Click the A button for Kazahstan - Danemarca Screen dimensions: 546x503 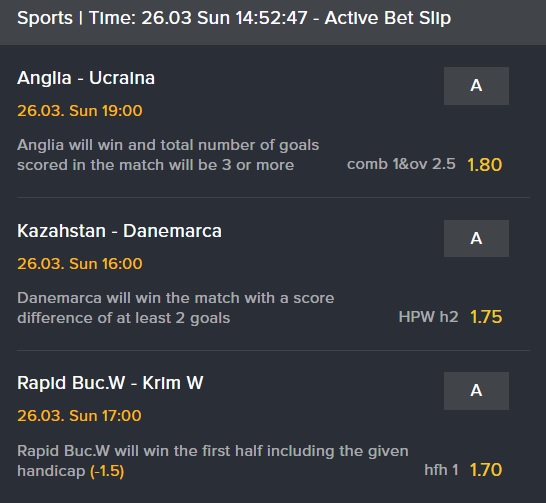coord(476,238)
